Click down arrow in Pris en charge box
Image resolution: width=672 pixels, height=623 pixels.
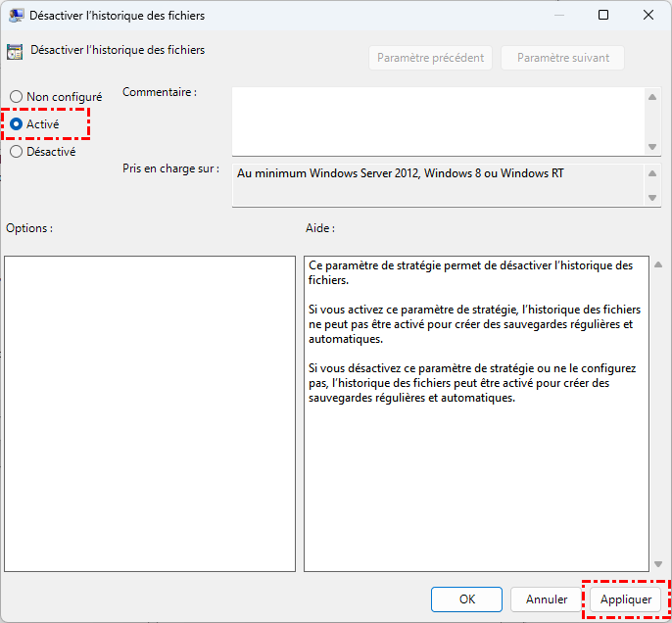653,198
